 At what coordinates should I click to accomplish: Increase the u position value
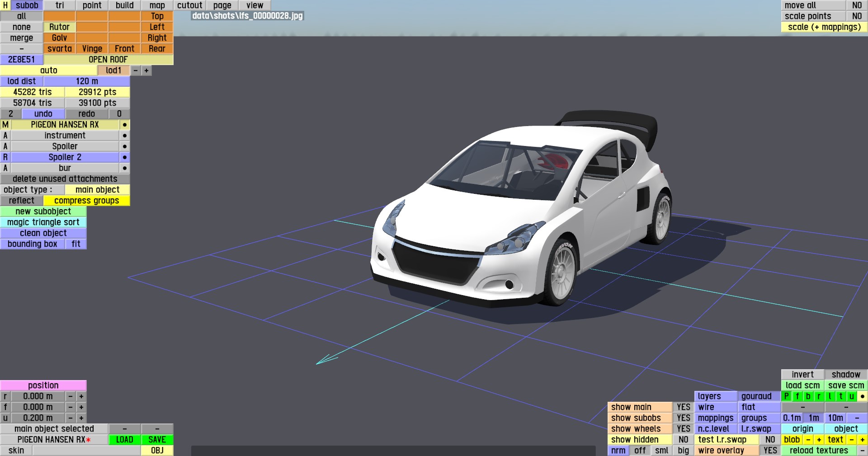(x=81, y=418)
